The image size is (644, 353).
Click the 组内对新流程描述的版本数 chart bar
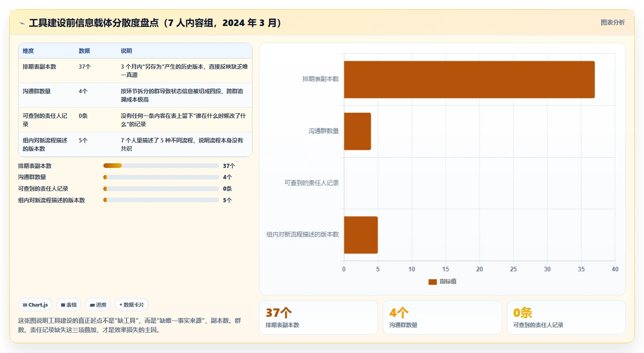[360, 235]
